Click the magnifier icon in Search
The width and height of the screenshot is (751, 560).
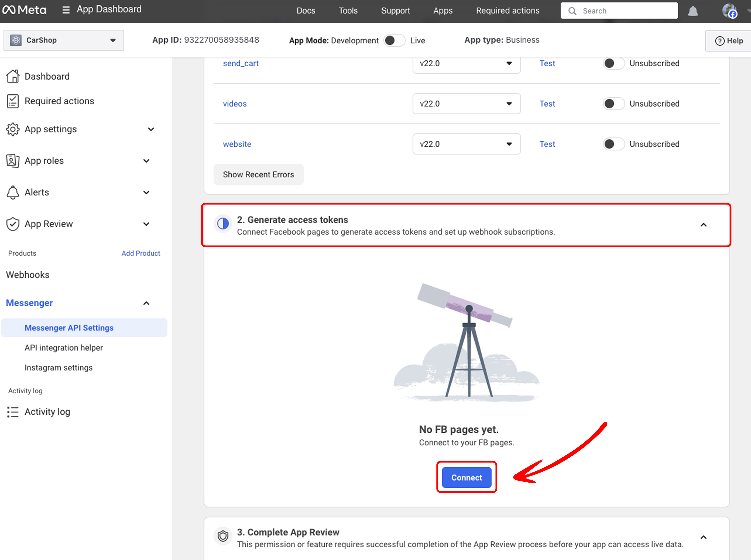(x=572, y=11)
